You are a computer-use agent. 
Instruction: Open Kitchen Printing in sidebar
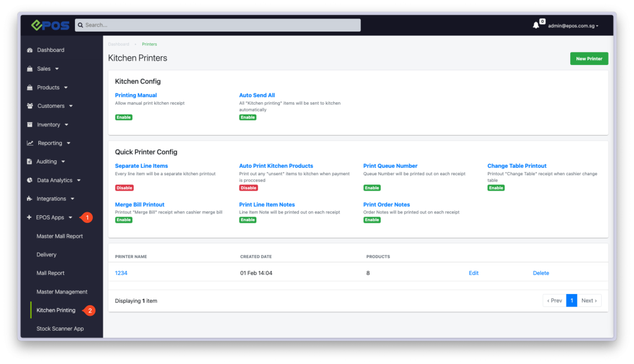point(56,310)
